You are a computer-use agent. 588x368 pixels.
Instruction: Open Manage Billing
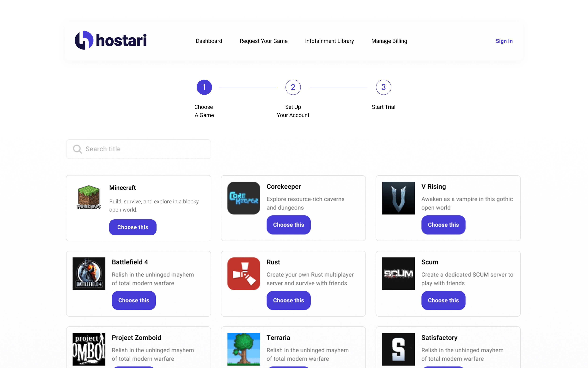(389, 41)
